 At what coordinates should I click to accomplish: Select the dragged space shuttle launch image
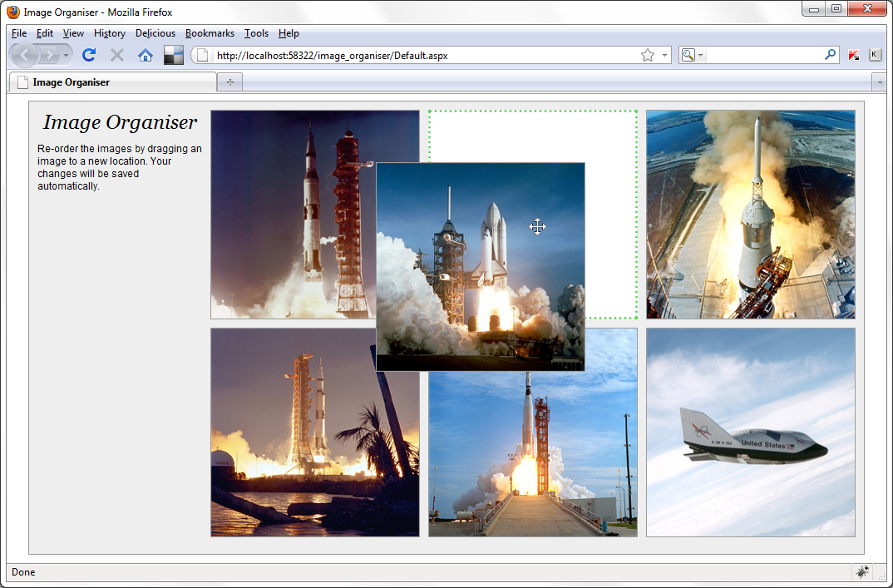(480, 267)
